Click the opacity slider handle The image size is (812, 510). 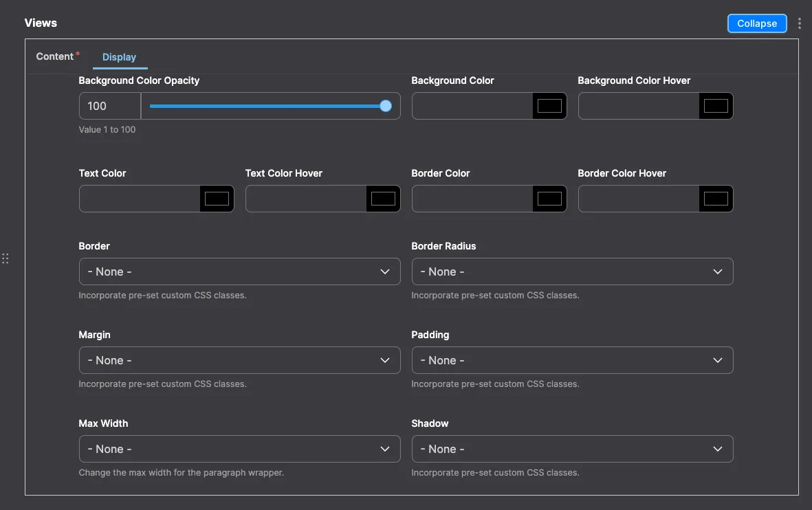click(x=385, y=106)
